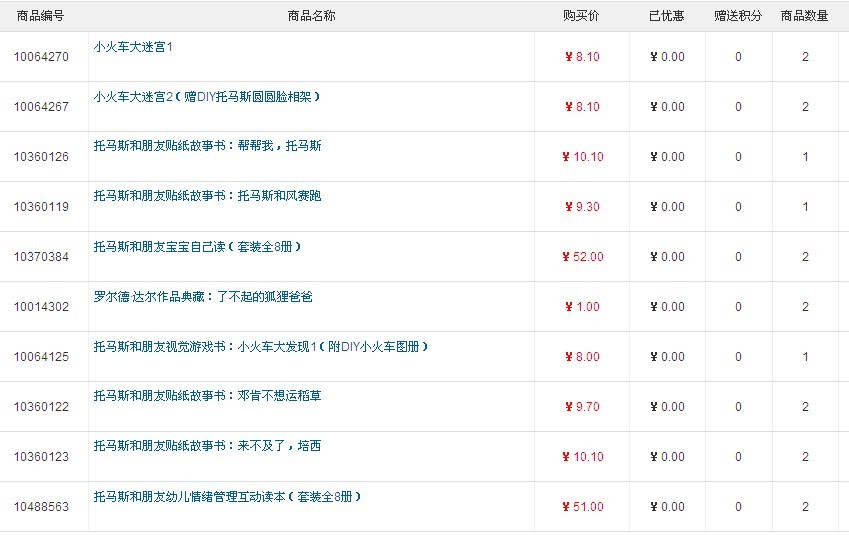Click price ￥10.10 in row 10360123
The height and width of the screenshot is (535, 849).
coord(583,457)
